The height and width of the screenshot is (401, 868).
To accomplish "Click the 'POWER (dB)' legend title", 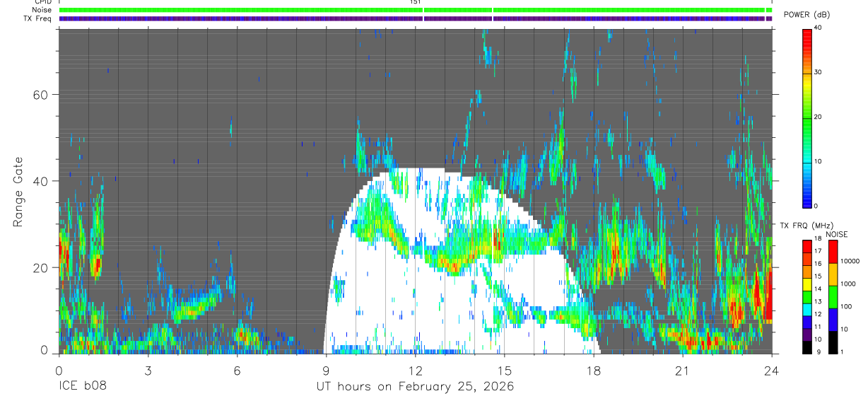I will point(808,16).
